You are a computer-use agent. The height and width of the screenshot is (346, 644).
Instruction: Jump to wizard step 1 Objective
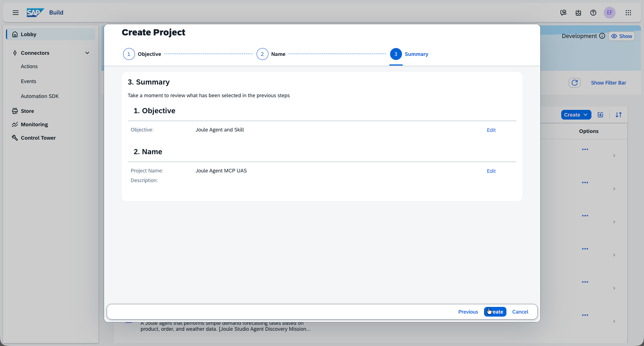pos(142,54)
